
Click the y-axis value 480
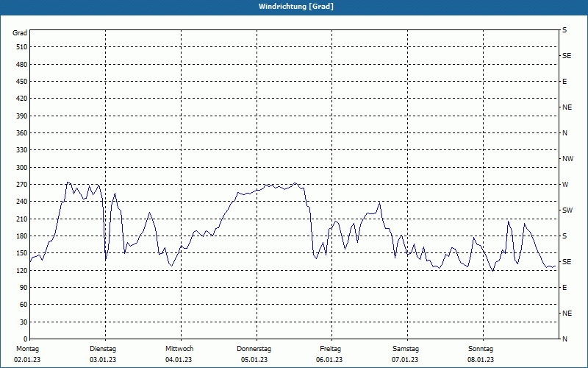22,65
